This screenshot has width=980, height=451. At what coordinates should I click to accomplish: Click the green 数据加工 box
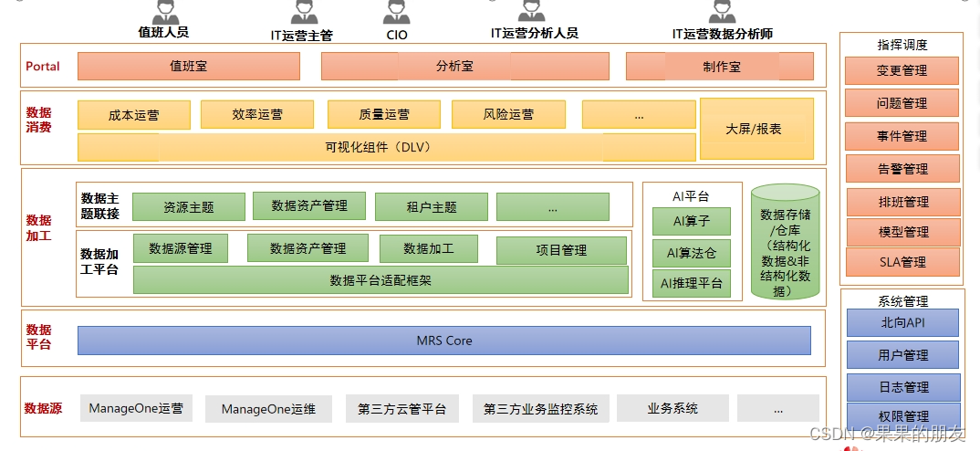(429, 248)
